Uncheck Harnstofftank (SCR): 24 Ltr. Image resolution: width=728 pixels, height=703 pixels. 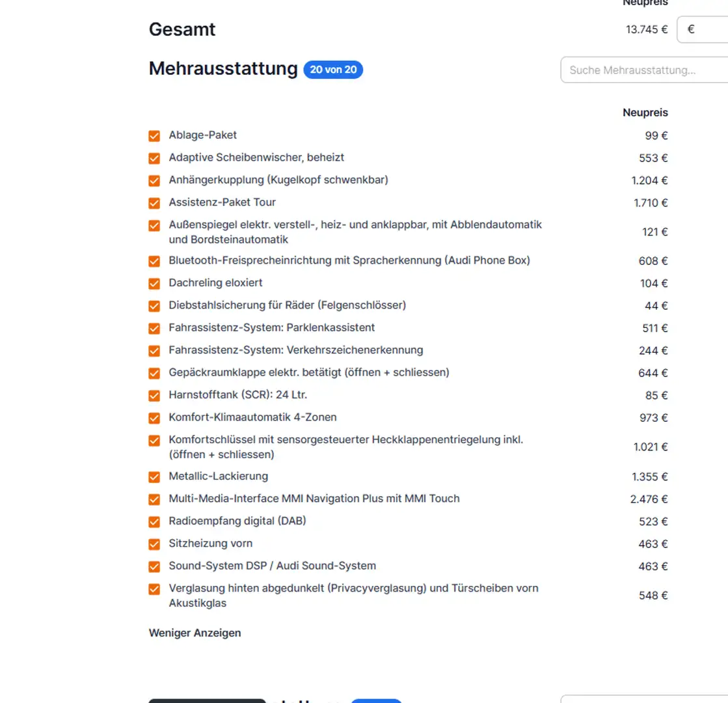[154, 396]
